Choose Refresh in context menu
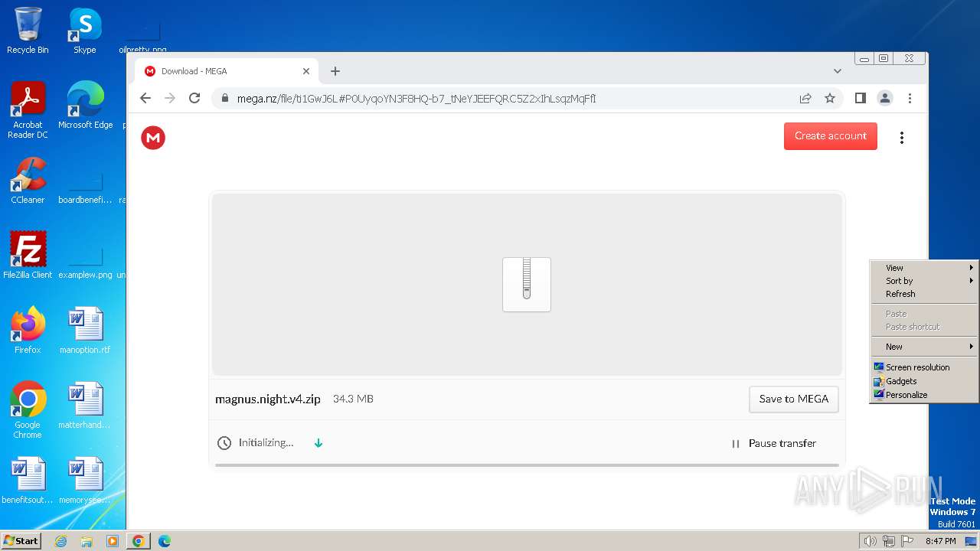 pyautogui.click(x=924, y=294)
